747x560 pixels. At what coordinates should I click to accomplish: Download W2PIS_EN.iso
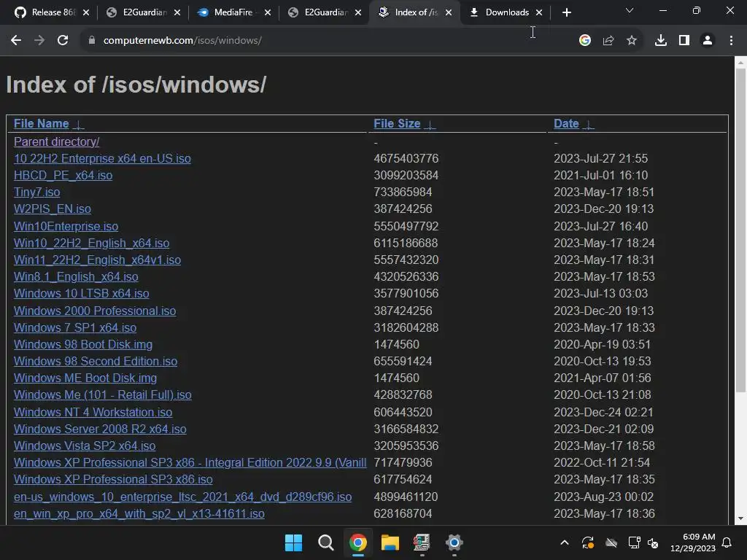point(53,209)
